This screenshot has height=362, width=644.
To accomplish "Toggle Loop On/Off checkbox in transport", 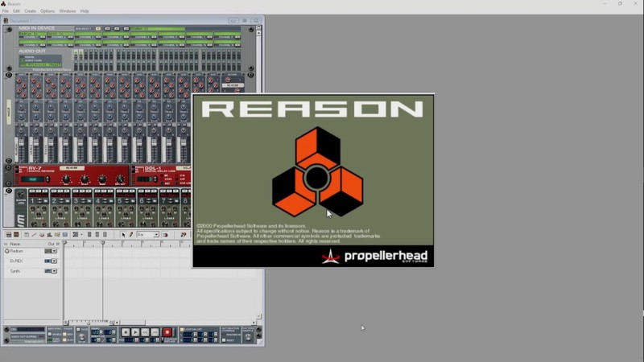I will (182, 330).
